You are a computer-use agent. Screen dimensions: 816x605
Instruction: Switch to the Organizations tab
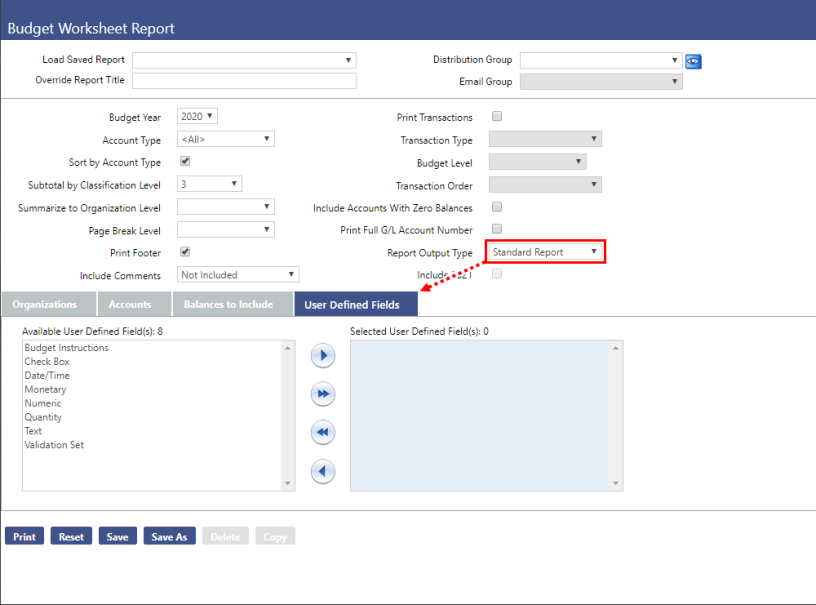[x=45, y=304]
